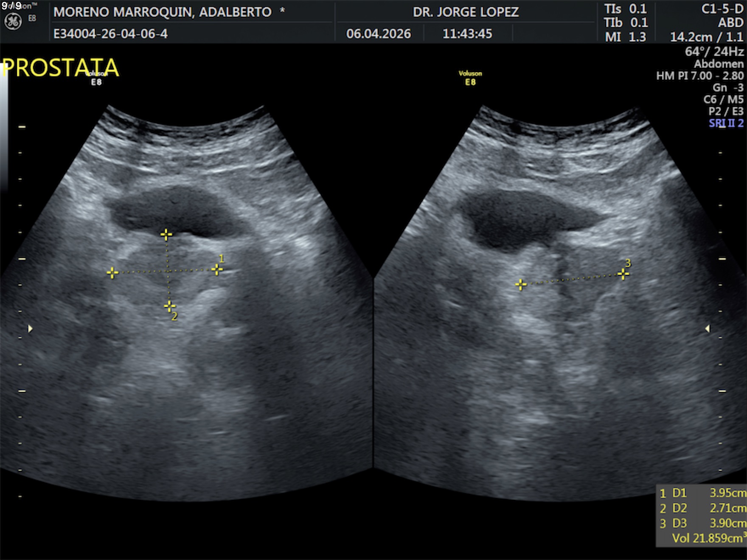This screenshot has height=560, width=747.
Task: Select the right caliper labeled 1
Action: tap(217, 269)
